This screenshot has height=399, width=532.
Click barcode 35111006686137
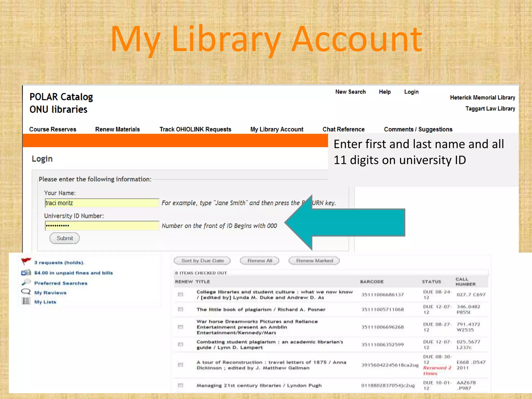[x=382, y=295]
